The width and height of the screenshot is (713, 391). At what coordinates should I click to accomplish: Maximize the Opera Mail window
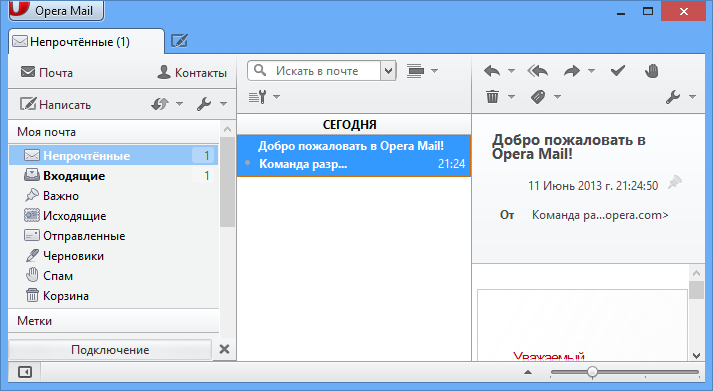coord(648,11)
